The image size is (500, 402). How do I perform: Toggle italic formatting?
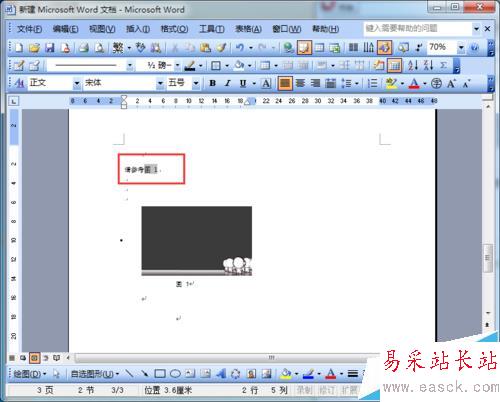[227, 83]
